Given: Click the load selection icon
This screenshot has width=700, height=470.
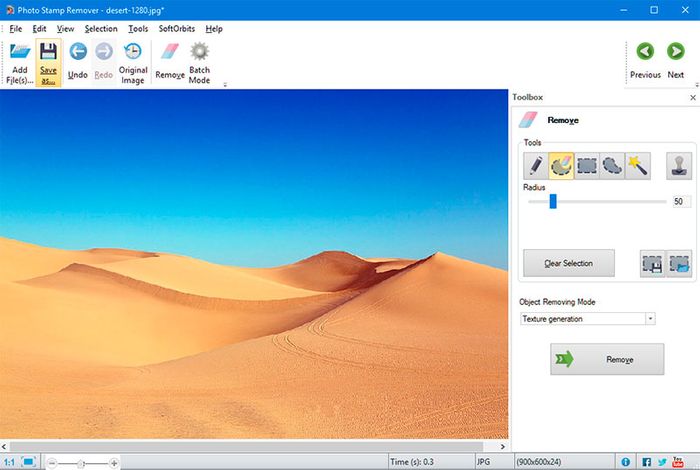Looking at the screenshot, I should (680, 264).
